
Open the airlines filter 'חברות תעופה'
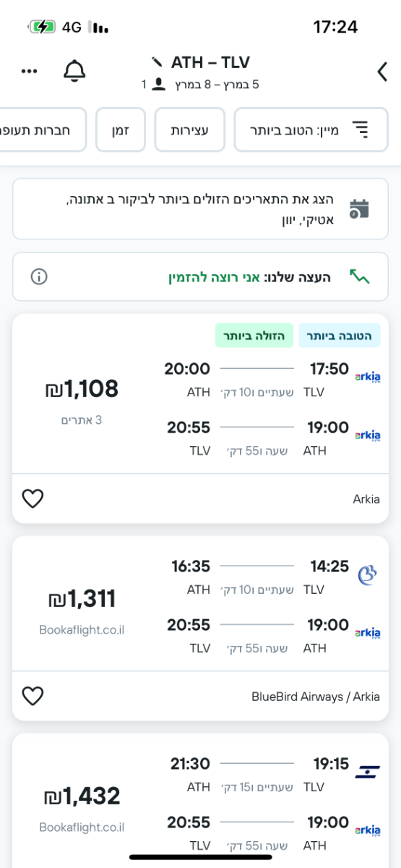click(x=43, y=129)
